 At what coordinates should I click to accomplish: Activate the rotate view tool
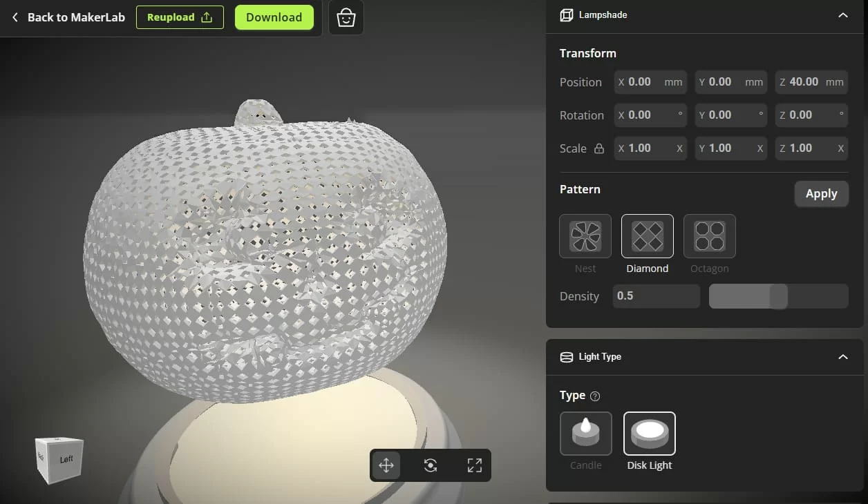coord(431,465)
